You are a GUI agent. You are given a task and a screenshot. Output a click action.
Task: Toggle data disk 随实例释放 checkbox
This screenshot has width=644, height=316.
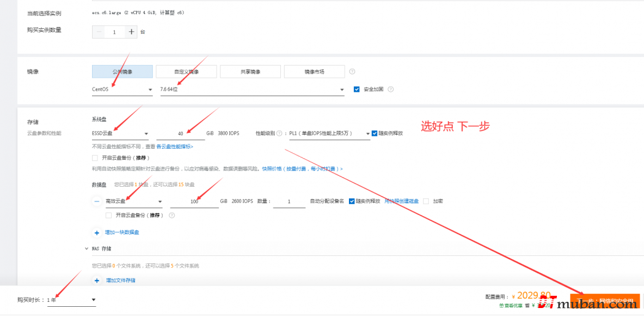(352, 201)
